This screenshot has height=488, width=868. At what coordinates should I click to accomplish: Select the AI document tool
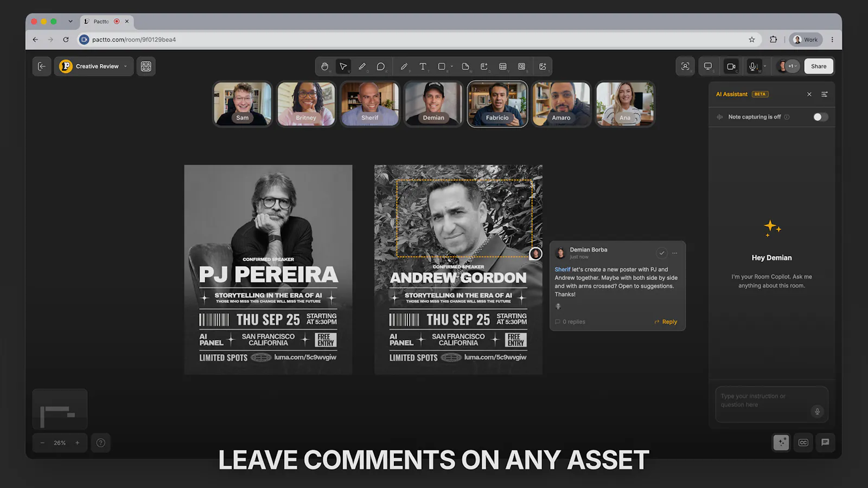tap(484, 66)
